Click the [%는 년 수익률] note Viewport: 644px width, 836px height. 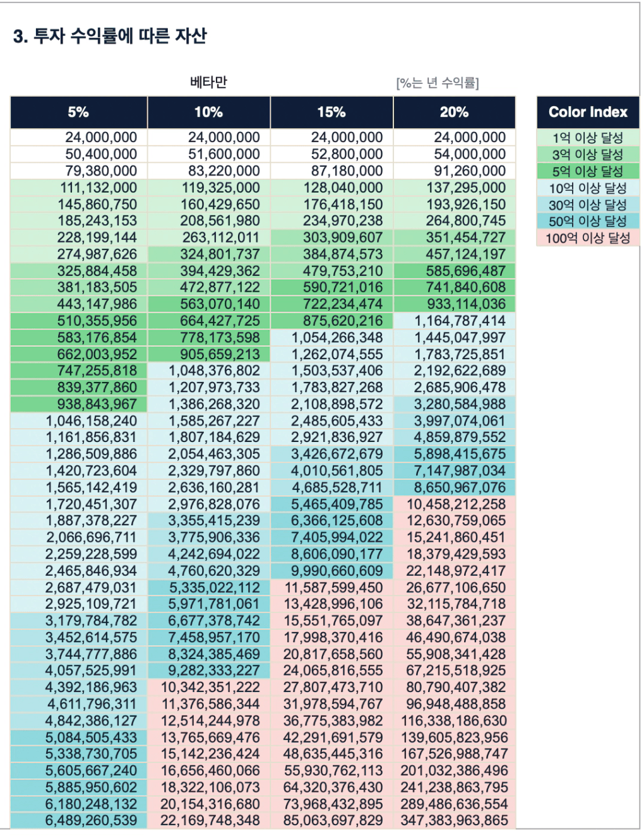[x=438, y=83]
